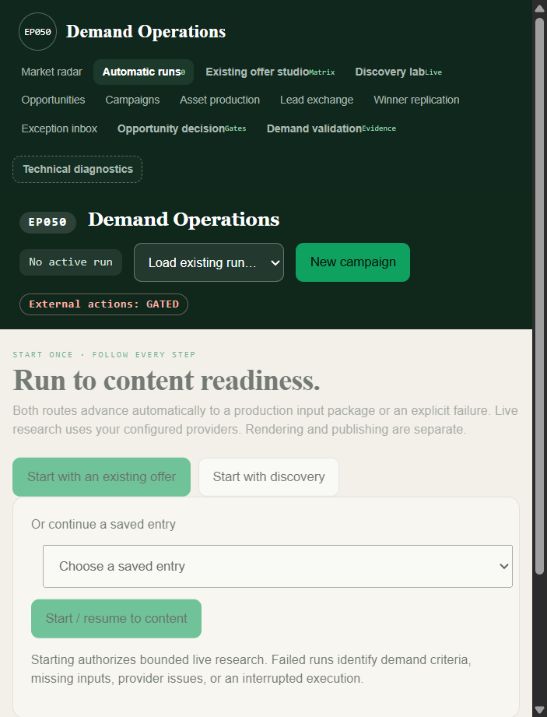
Task: Select the Opportunity decision tab
Action: tap(182, 128)
